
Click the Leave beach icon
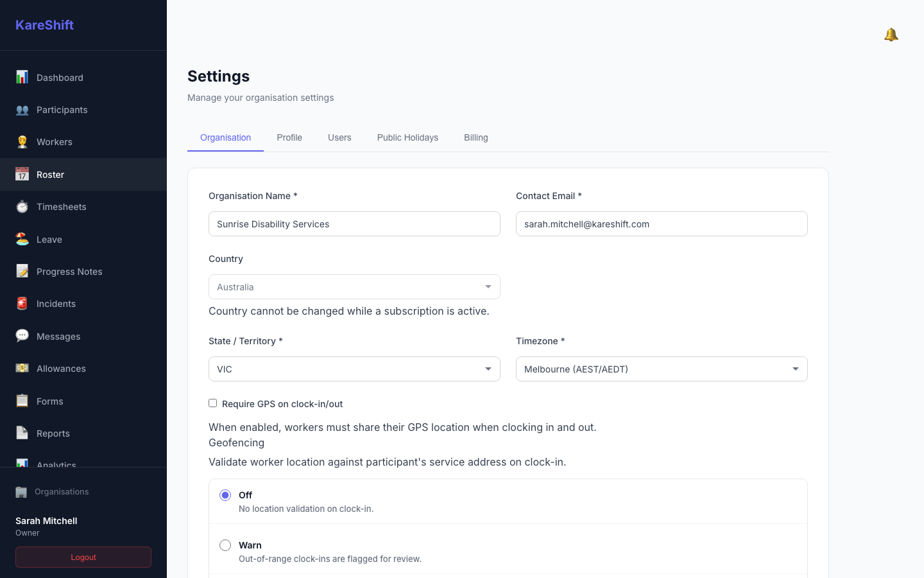[22, 239]
